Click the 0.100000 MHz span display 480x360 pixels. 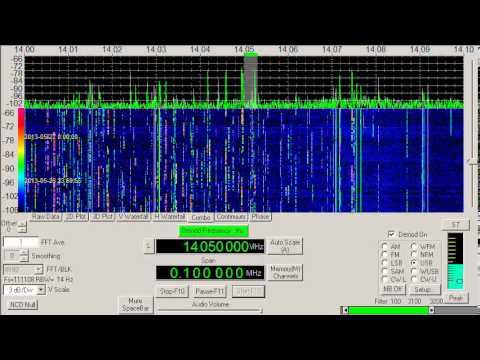[x=210, y=273]
